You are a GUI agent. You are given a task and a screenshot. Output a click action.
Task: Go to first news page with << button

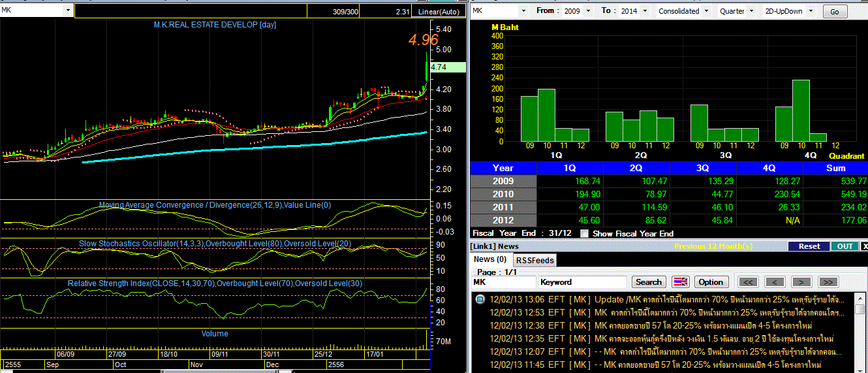pos(748,282)
